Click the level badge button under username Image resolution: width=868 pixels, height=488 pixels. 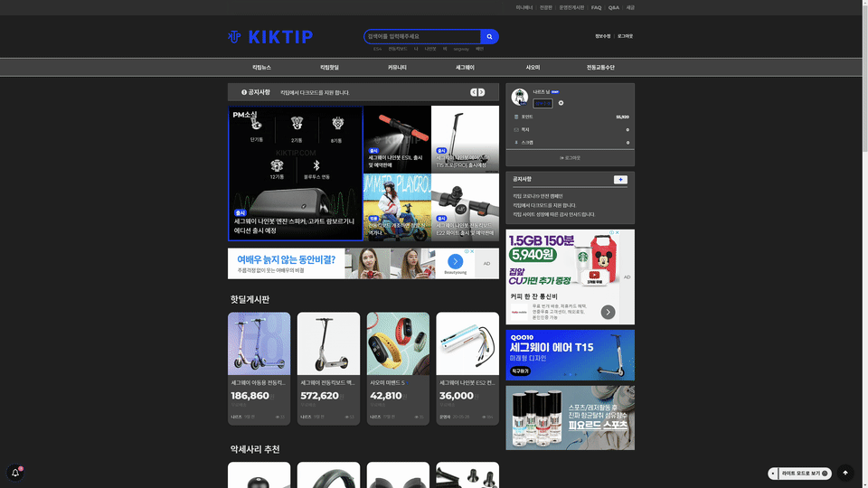[542, 103]
